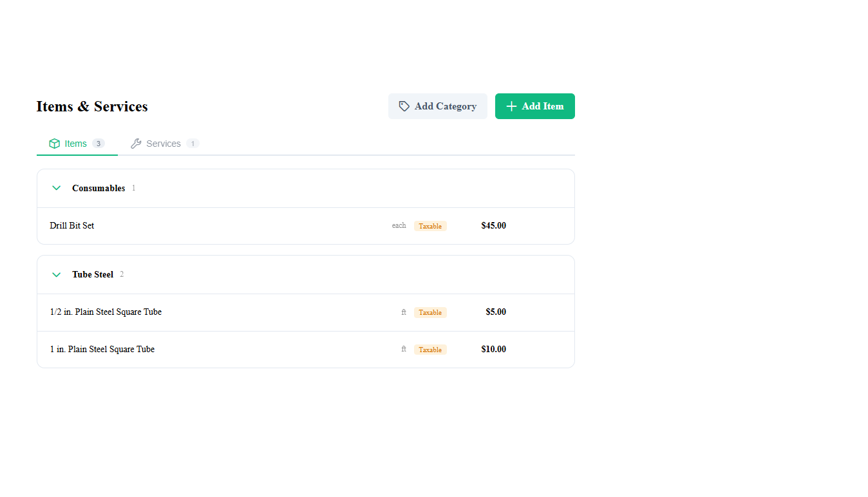This screenshot has height=497, width=868.
Task: Click the tag icon in Add Category
Action: 404,106
